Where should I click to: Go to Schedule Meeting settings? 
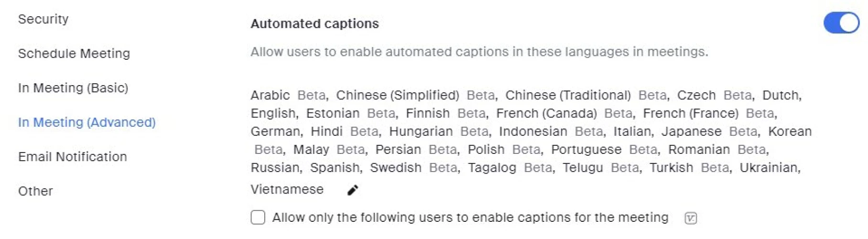pos(74,54)
